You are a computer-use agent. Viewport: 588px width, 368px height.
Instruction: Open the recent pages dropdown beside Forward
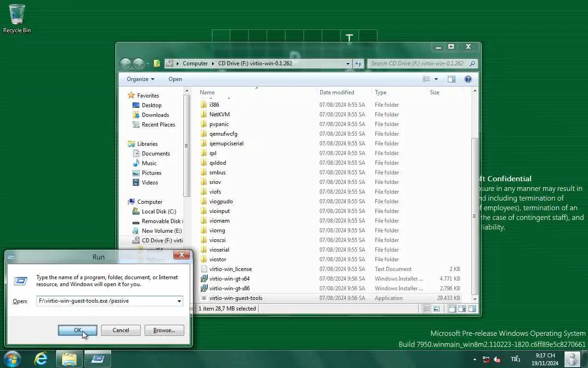pyautogui.click(x=148, y=64)
